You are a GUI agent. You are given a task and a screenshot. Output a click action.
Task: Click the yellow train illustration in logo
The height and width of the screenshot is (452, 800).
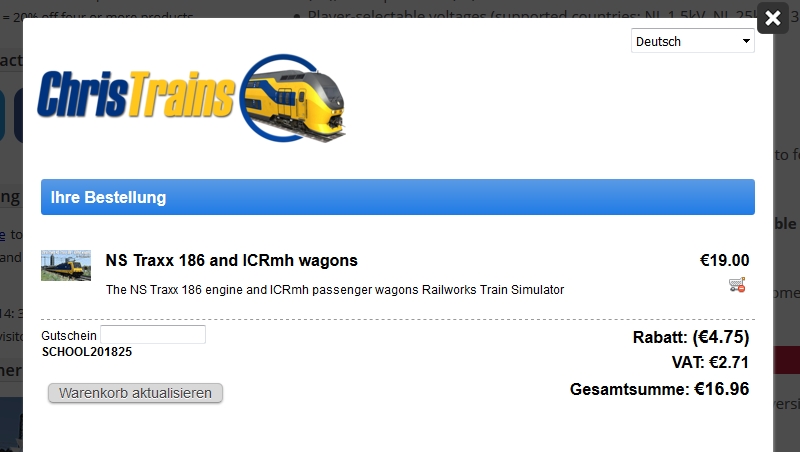293,98
